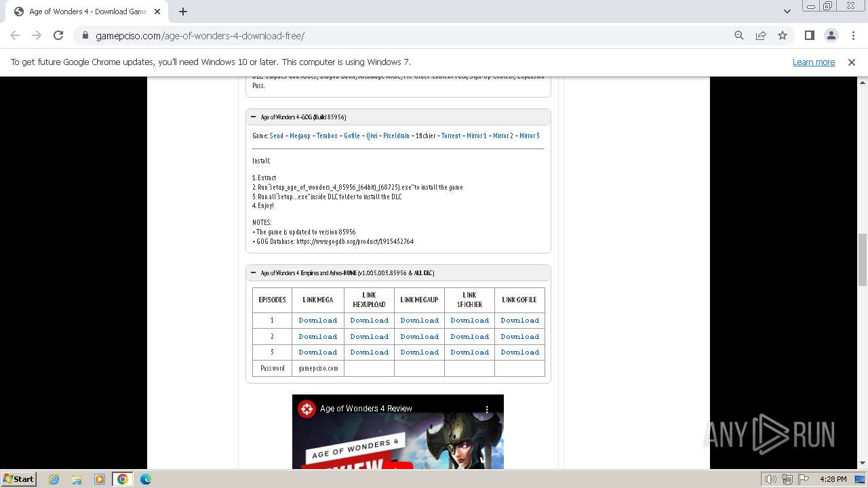View site security lock info
Image resolution: width=868 pixels, height=488 pixels.
(85, 35)
